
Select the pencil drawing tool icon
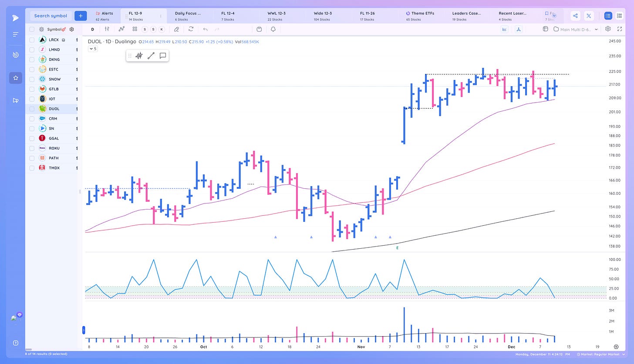click(176, 29)
